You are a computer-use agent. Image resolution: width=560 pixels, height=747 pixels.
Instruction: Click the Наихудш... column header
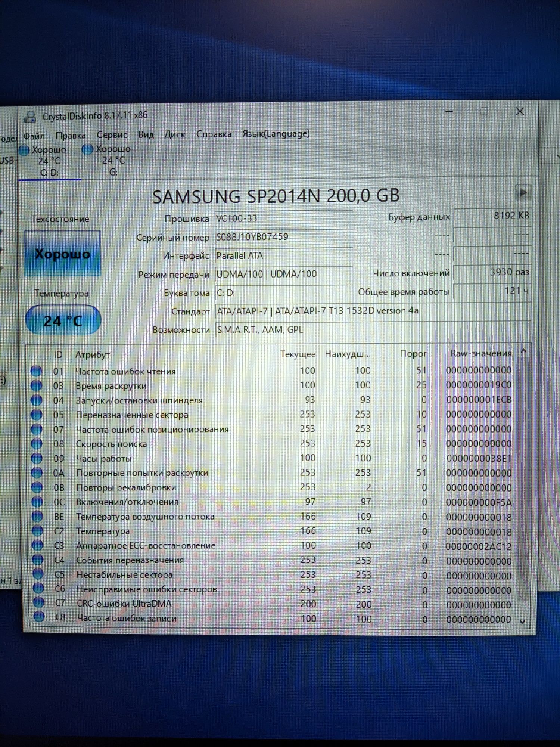pyautogui.click(x=348, y=354)
